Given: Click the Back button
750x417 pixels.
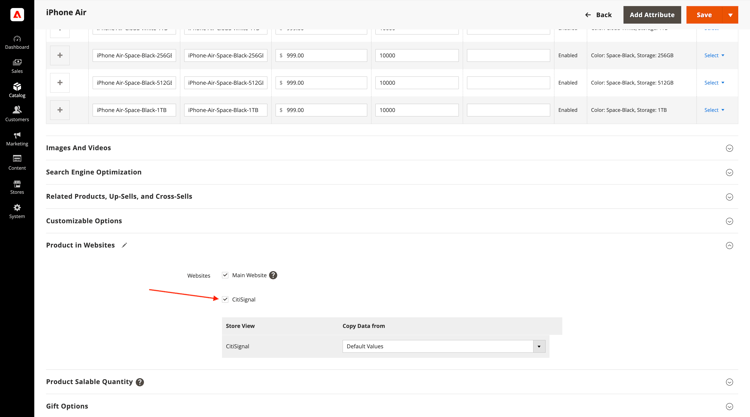Looking at the screenshot, I should point(598,15).
